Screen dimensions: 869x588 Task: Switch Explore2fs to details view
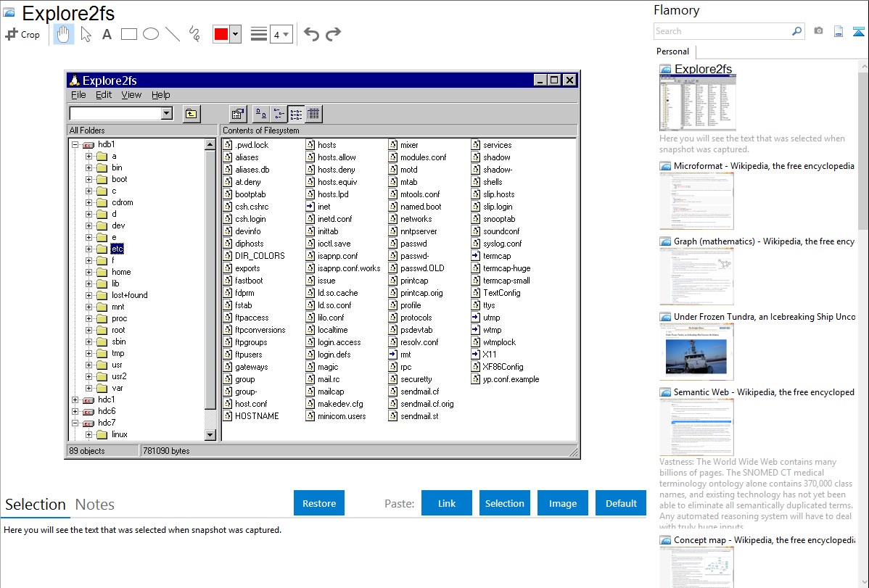tap(313, 114)
